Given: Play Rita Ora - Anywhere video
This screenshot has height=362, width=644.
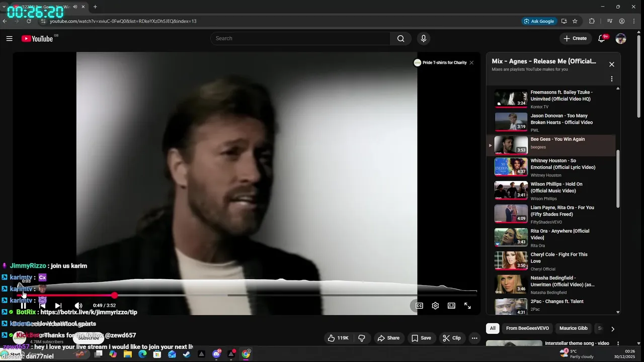Looking at the screenshot, I should (551, 238).
